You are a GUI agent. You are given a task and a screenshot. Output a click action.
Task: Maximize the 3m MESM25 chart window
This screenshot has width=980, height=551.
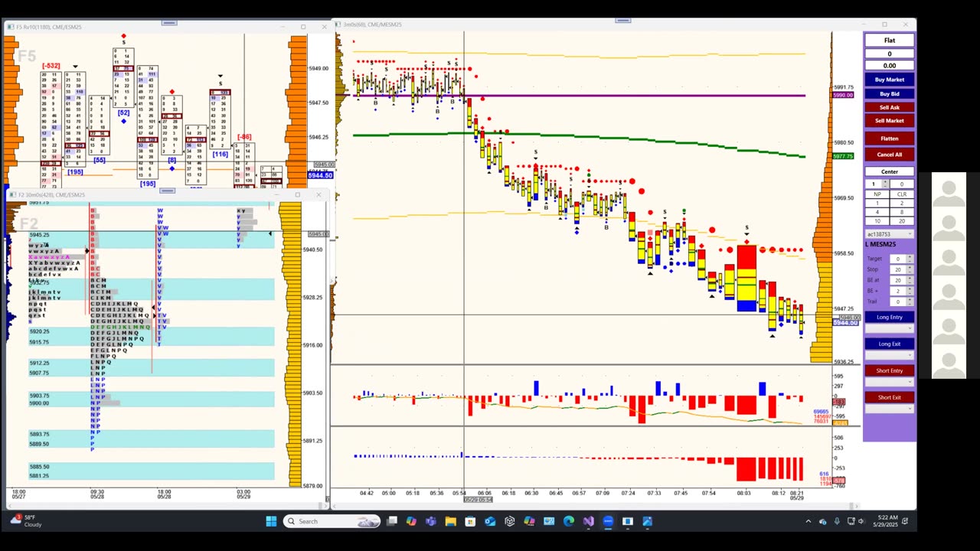coord(884,24)
